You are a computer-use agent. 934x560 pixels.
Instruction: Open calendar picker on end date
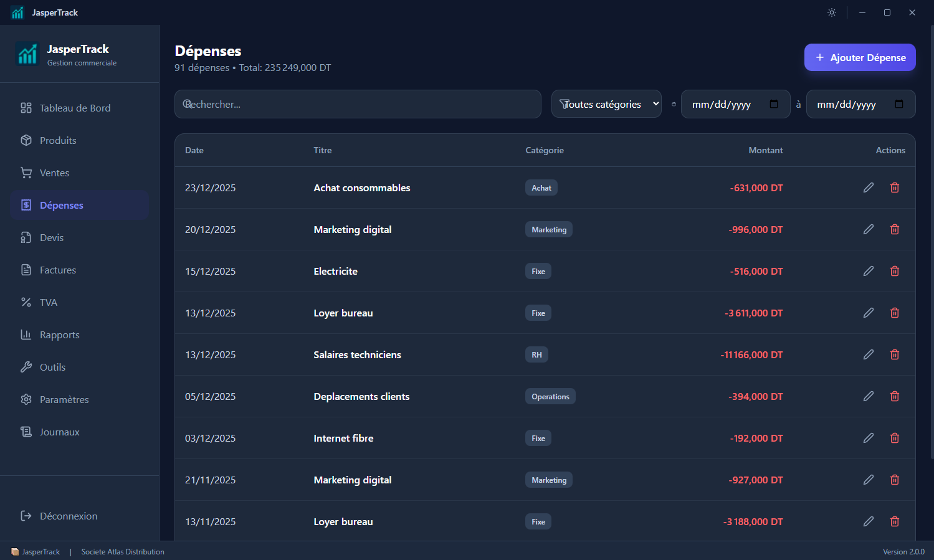[898, 104]
